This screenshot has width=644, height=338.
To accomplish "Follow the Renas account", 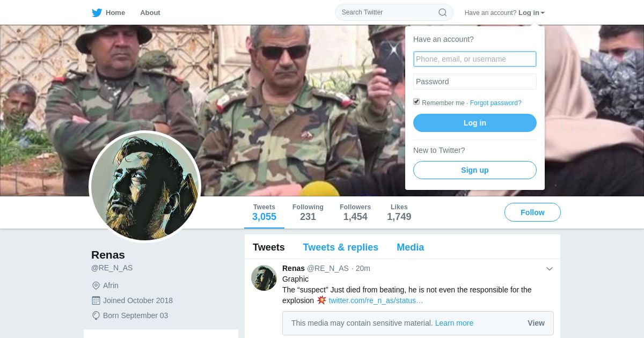I will [532, 212].
